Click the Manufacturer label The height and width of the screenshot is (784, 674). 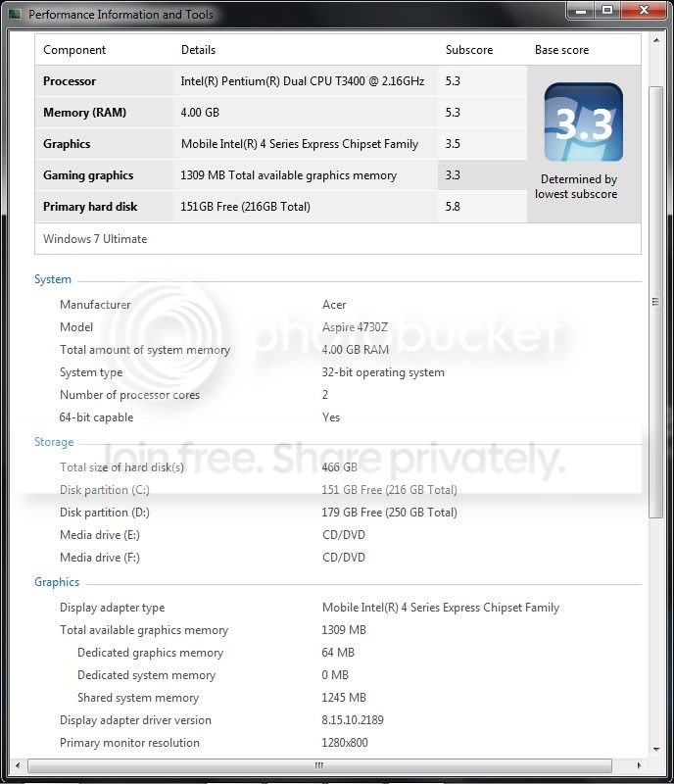point(95,305)
